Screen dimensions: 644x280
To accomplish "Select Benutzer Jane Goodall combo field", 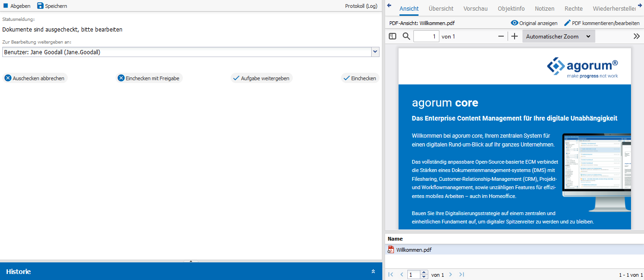I will pyautogui.click(x=191, y=52).
